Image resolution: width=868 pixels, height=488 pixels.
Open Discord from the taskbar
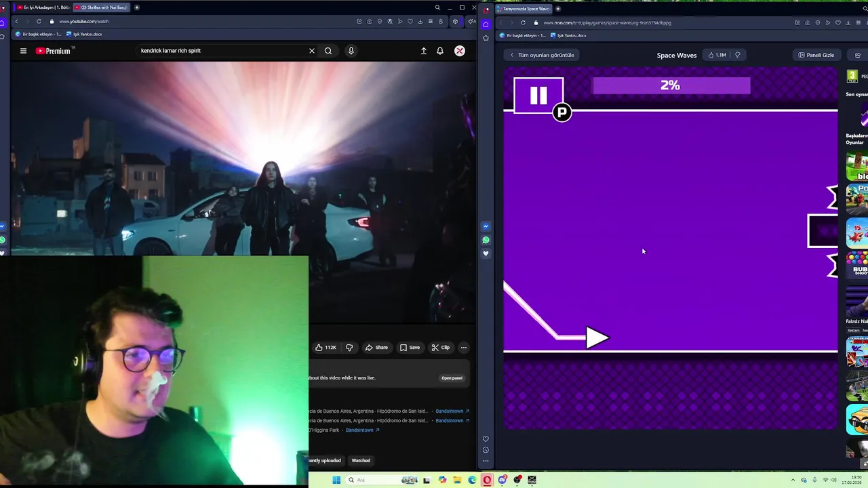click(502, 480)
